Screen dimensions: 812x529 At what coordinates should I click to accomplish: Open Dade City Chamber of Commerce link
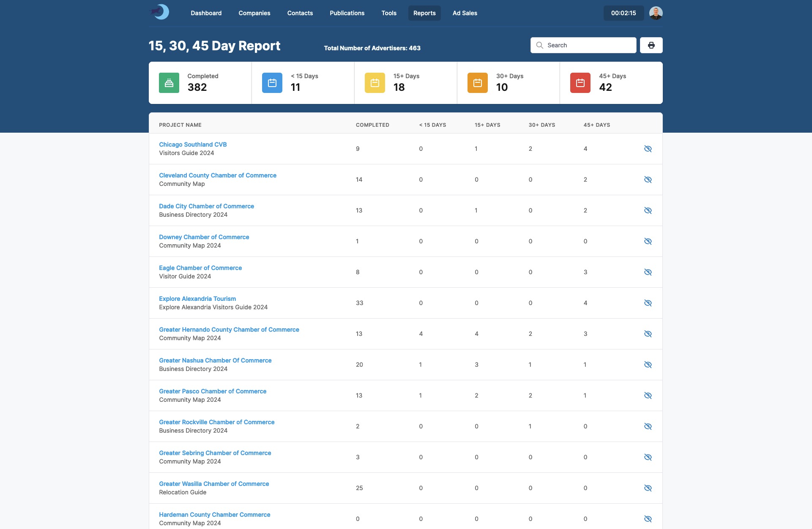pyautogui.click(x=206, y=206)
